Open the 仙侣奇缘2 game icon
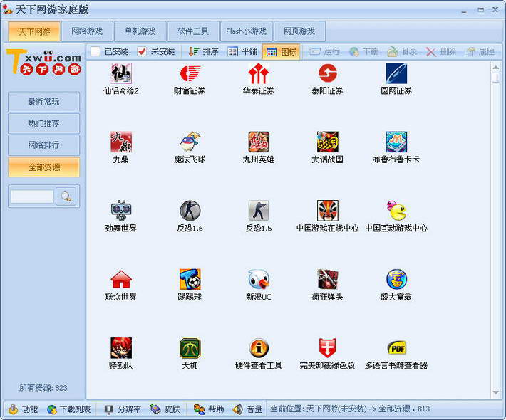The width and height of the screenshot is (506, 420). [121, 73]
